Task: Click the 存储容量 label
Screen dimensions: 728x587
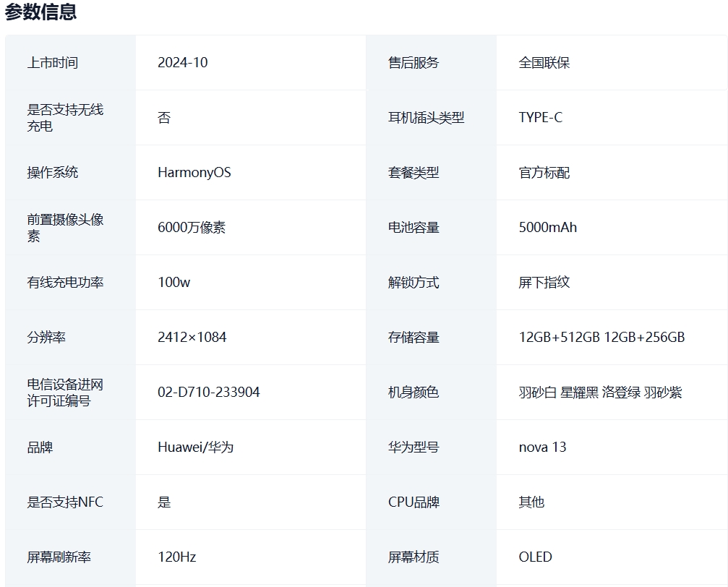Action: pyautogui.click(x=414, y=337)
